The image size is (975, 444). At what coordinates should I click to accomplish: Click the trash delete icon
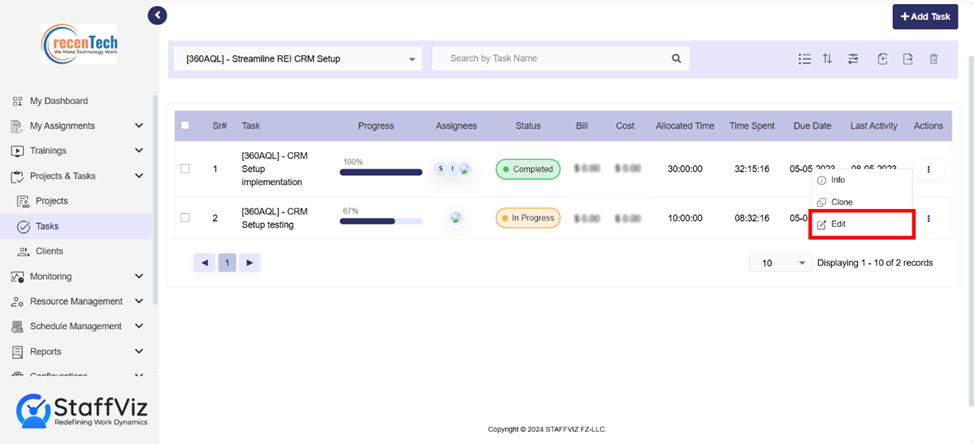[933, 59]
